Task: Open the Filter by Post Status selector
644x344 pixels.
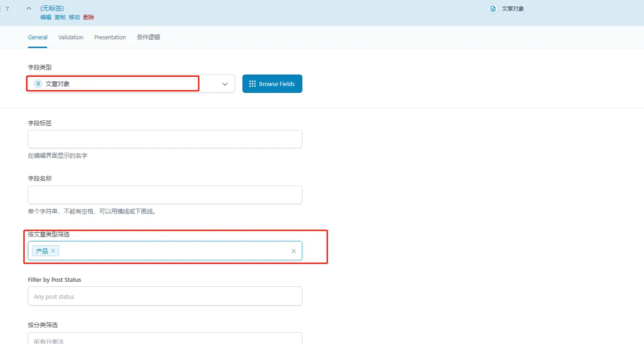Action: [x=165, y=296]
